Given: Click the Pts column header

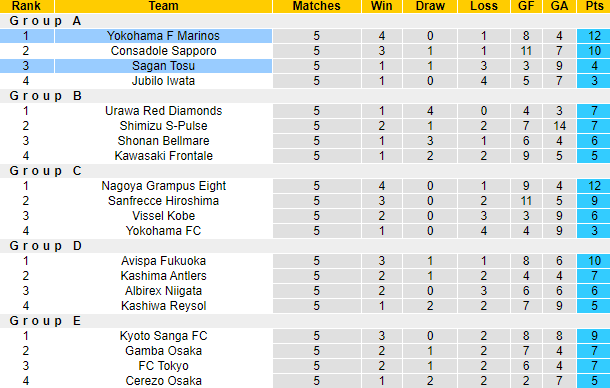Looking at the screenshot, I should click(594, 6).
